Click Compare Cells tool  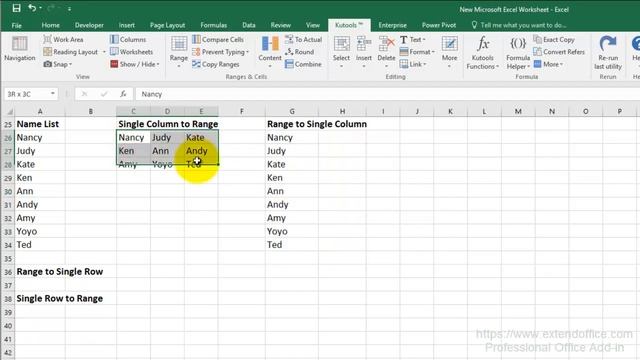[218, 40]
